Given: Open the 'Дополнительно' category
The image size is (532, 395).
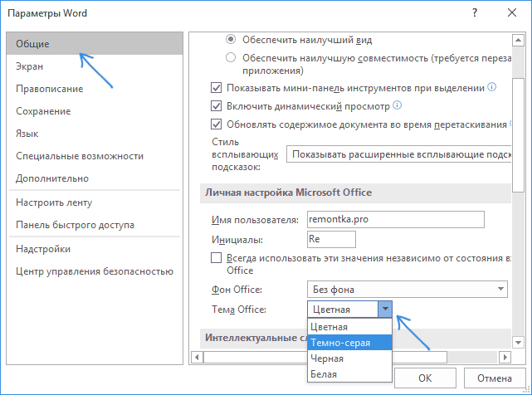Looking at the screenshot, I should point(95,178).
